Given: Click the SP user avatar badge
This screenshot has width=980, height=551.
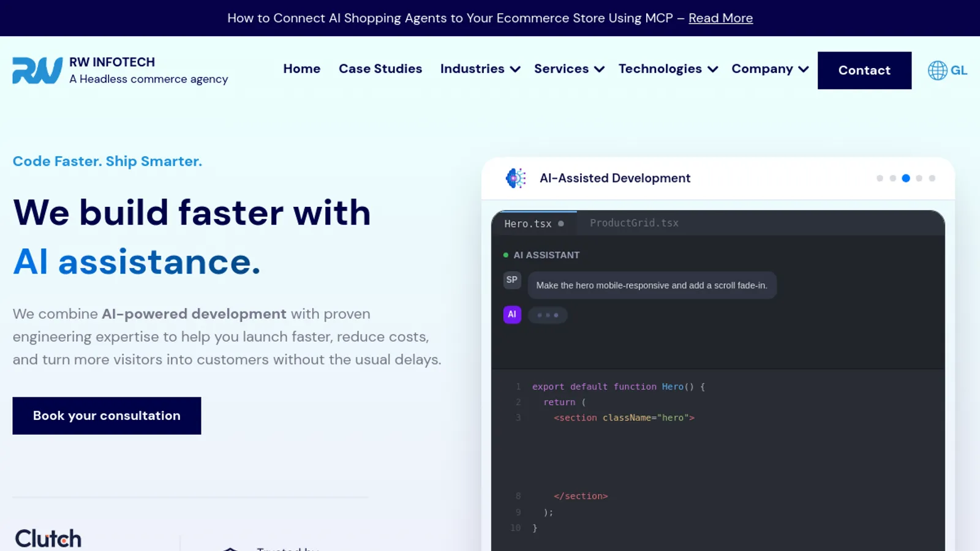Looking at the screenshot, I should 512,280.
